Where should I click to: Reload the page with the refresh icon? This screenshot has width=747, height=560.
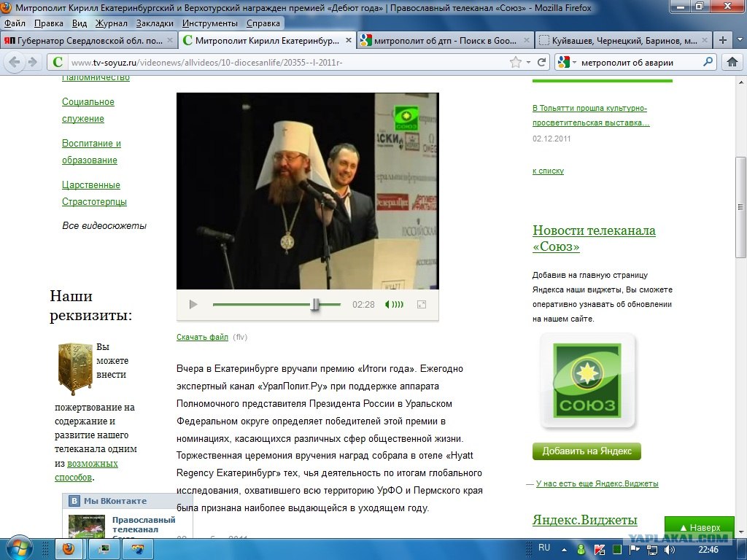[541, 62]
